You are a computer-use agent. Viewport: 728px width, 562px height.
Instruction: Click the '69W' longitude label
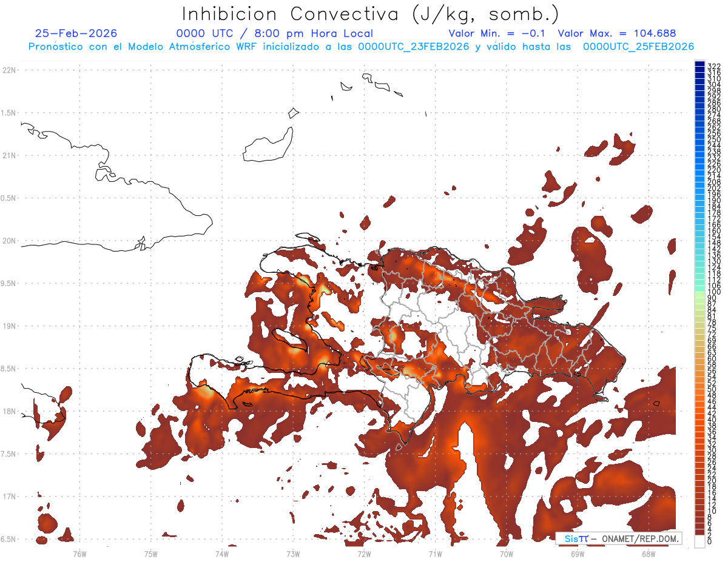tap(578, 554)
